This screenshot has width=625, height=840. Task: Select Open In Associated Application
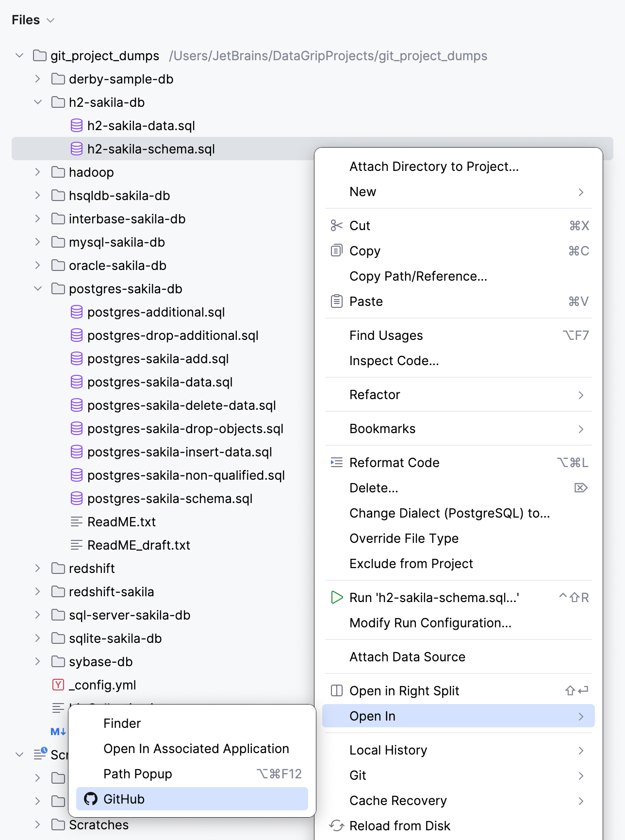192,749
